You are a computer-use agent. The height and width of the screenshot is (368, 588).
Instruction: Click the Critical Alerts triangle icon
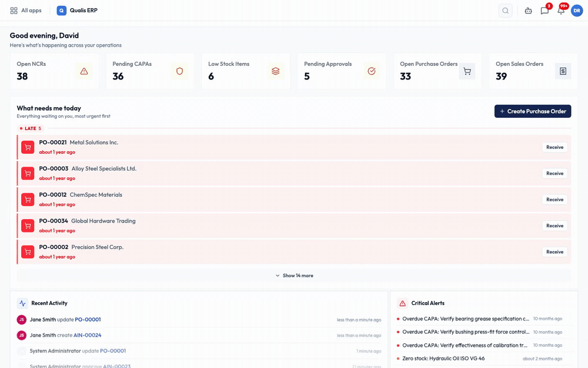click(402, 303)
